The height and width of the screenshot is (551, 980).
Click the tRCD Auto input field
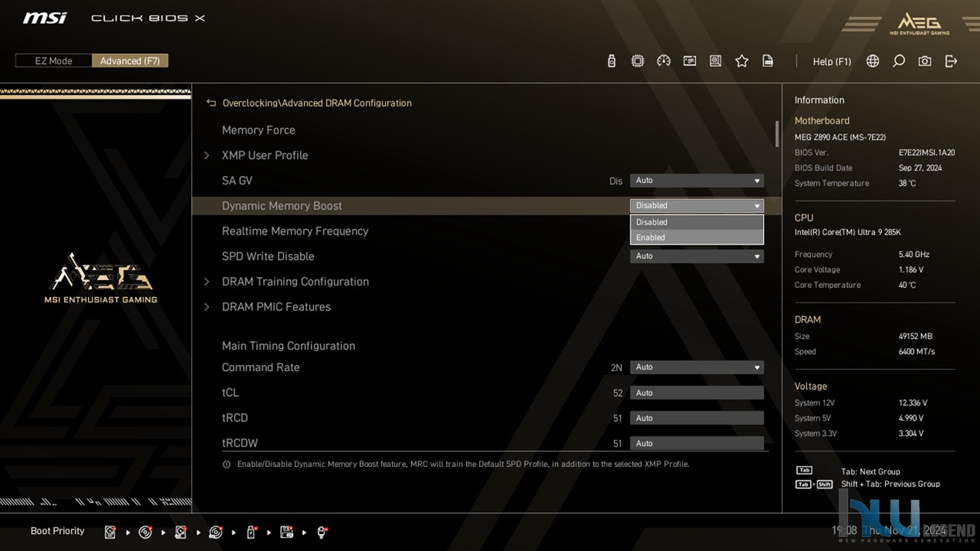click(697, 418)
